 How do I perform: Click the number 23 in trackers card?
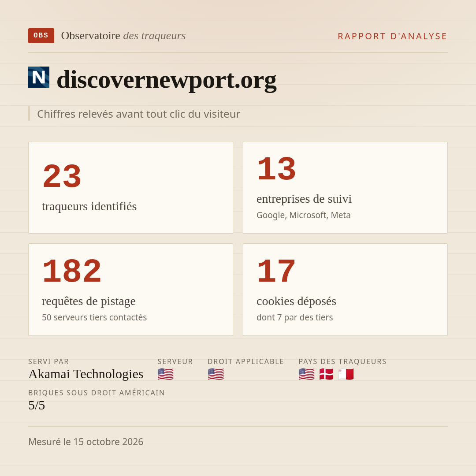pyautogui.click(x=62, y=176)
